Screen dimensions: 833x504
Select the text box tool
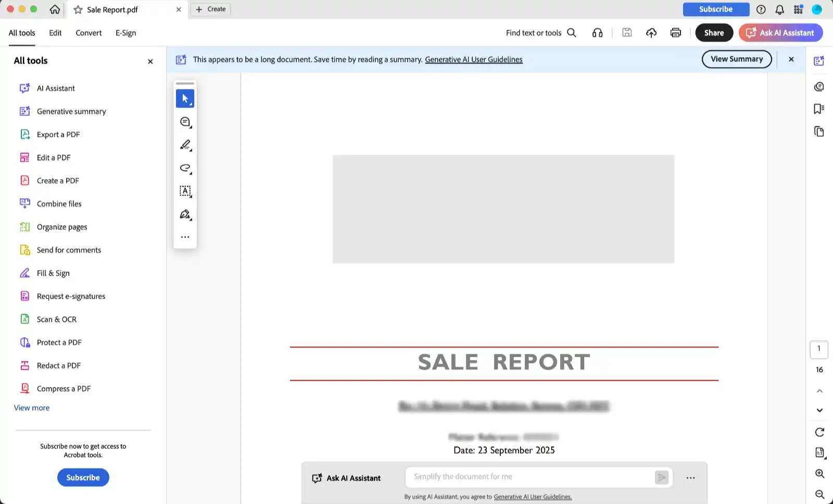(x=185, y=191)
